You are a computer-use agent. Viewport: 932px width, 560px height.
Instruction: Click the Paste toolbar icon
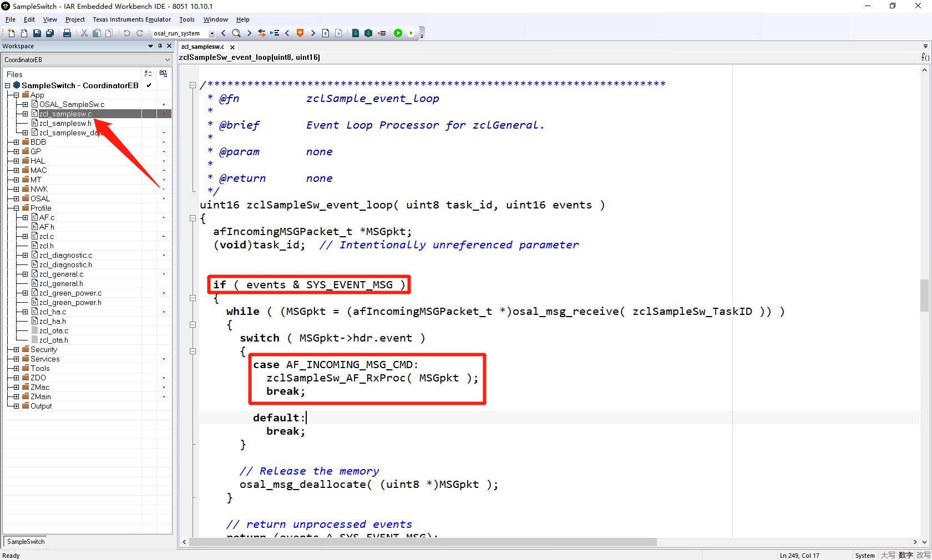click(x=109, y=33)
